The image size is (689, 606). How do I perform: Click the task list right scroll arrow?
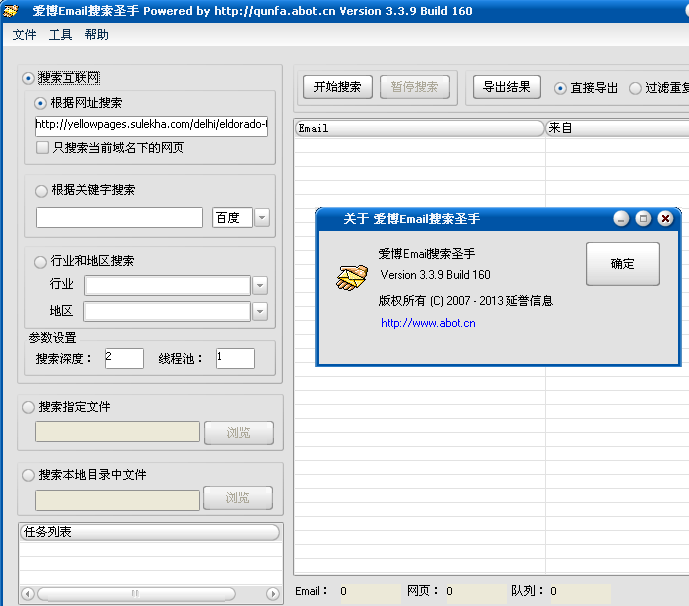tap(272, 593)
